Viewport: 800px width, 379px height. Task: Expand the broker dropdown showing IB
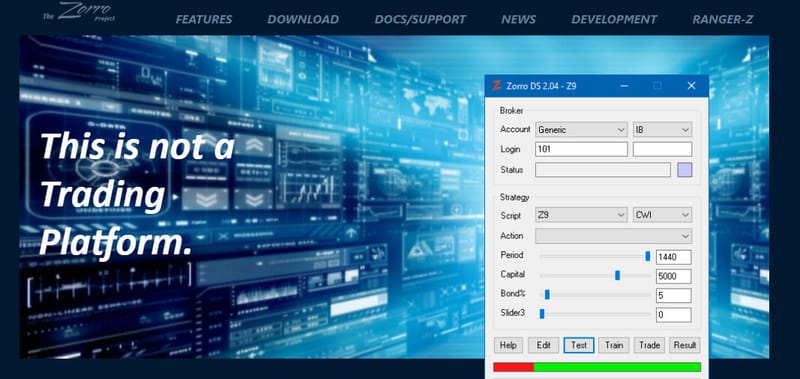point(662,130)
